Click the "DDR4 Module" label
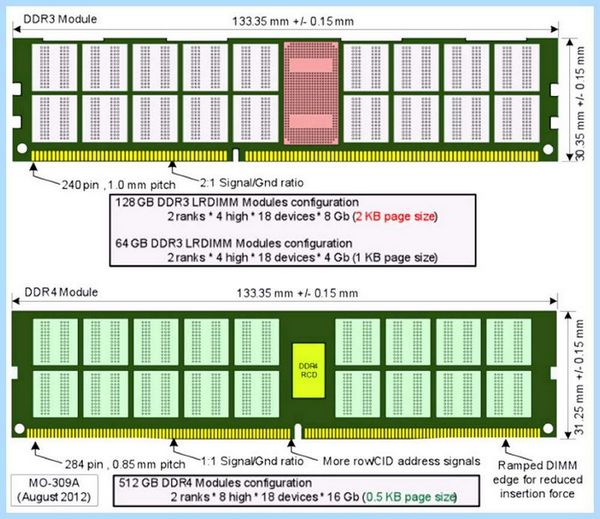The image size is (600, 519). pyautogui.click(x=61, y=292)
